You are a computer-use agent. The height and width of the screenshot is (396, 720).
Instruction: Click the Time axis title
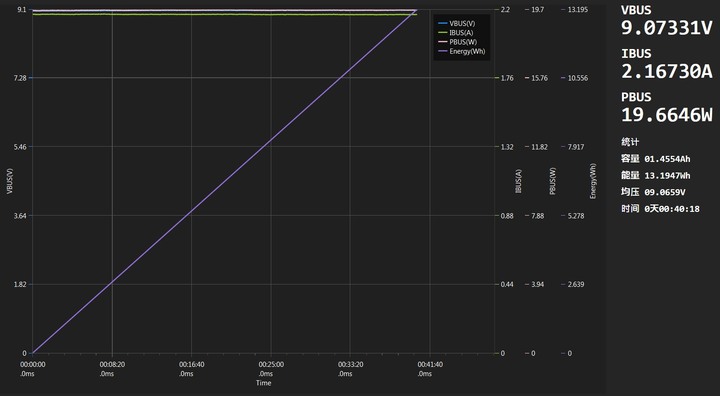click(x=264, y=383)
